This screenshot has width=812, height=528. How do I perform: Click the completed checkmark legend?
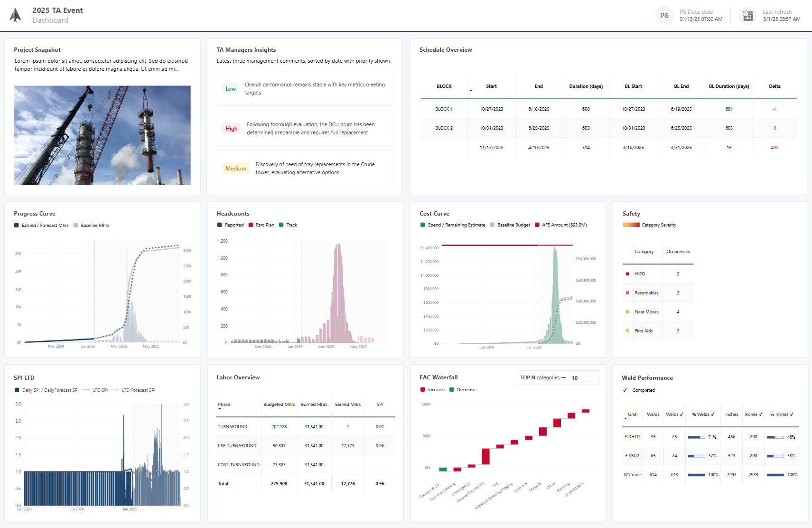[639, 390]
